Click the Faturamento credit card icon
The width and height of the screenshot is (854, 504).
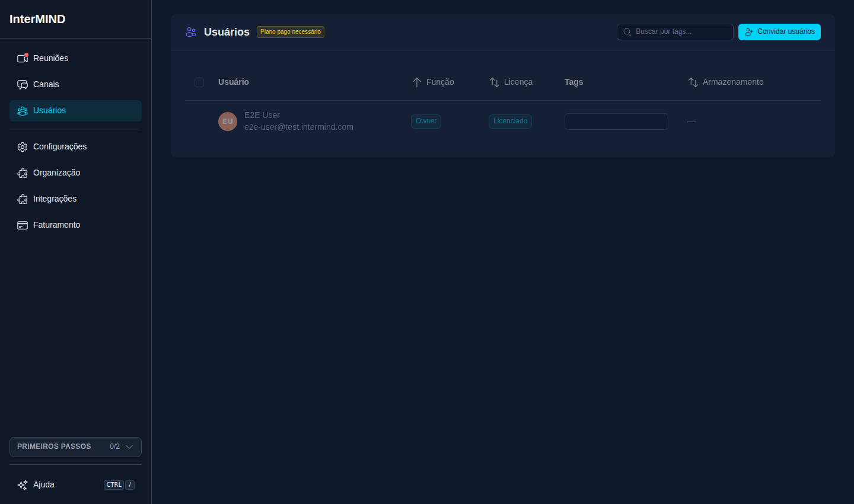(x=23, y=225)
